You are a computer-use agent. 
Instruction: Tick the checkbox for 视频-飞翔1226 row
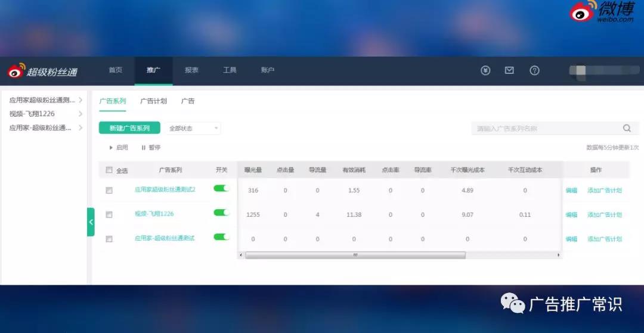click(109, 214)
